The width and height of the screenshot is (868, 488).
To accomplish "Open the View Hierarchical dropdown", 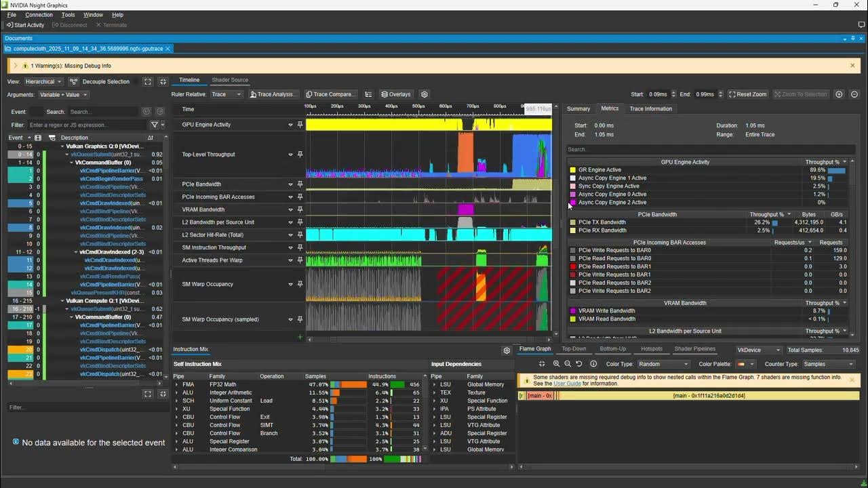I will (x=43, y=81).
